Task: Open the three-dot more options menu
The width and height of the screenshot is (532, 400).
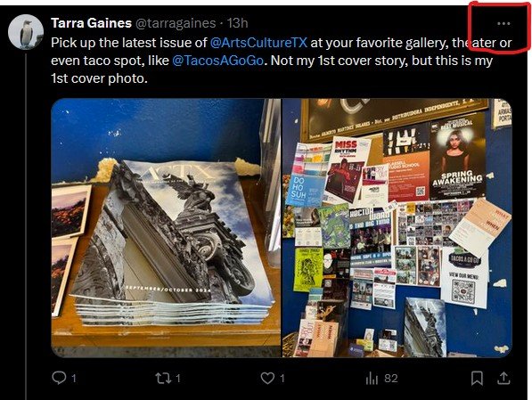Action: pyautogui.click(x=503, y=23)
